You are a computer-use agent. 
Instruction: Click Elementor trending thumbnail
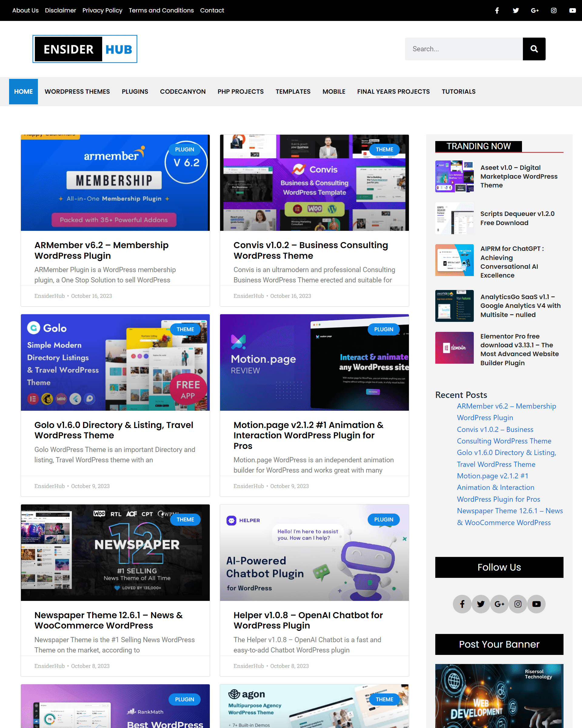tap(454, 348)
